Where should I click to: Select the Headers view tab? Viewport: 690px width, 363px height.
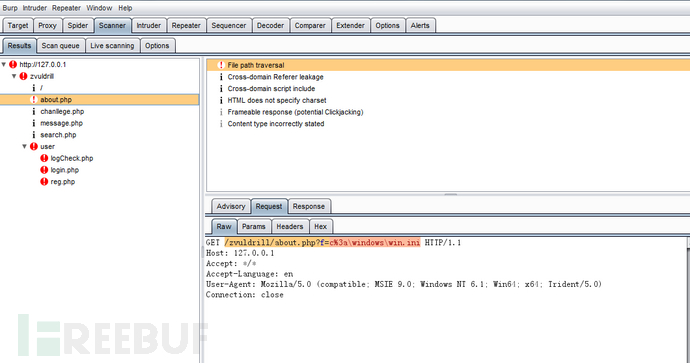pos(290,227)
